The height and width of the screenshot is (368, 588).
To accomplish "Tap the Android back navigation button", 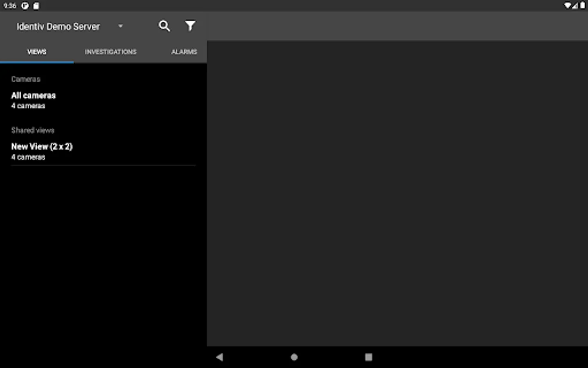I will pos(220,357).
